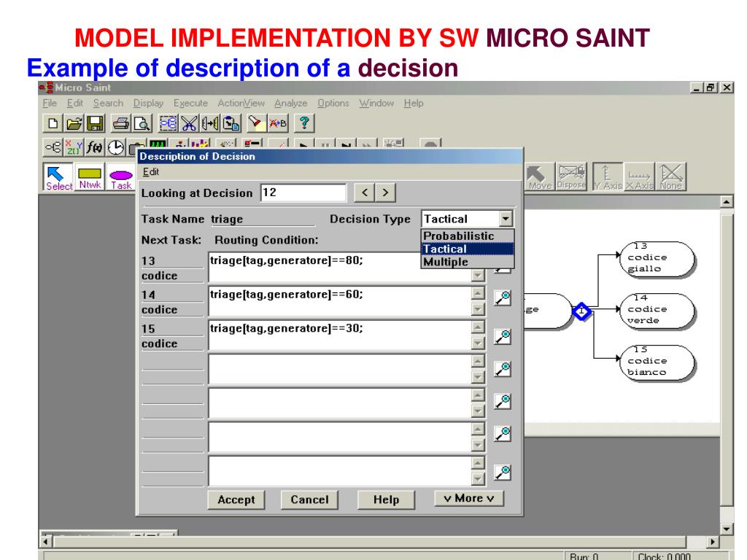Open the File menu
747x560 pixels.
coord(50,104)
